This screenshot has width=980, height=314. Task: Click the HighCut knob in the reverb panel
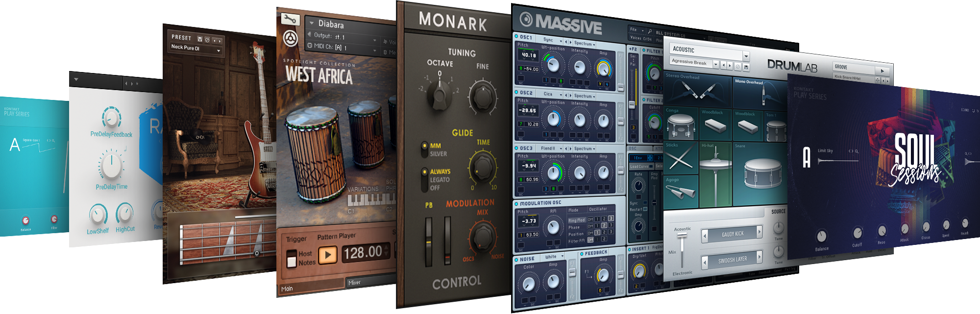click(124, 213)
